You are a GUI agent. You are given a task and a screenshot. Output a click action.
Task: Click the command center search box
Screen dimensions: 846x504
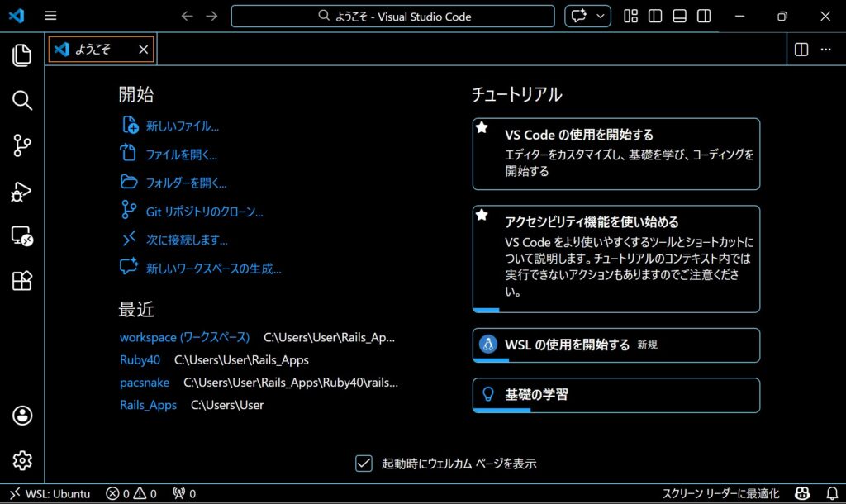tap(392, 16)
